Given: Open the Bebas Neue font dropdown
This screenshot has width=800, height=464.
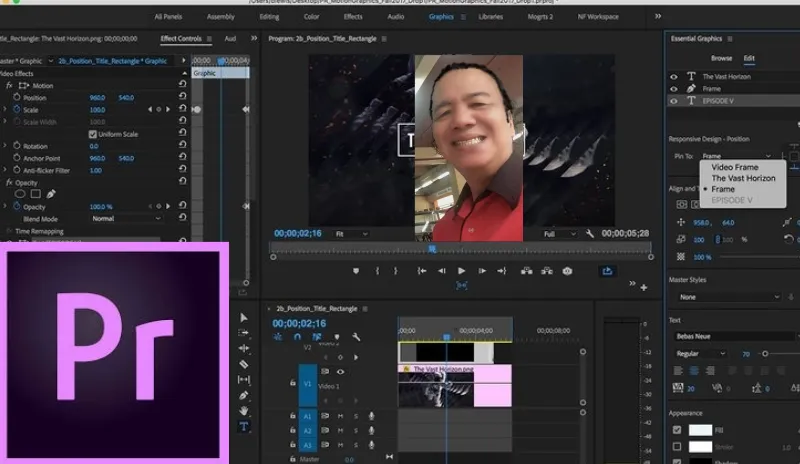Looking at the screenshot, I should point(735,336).
